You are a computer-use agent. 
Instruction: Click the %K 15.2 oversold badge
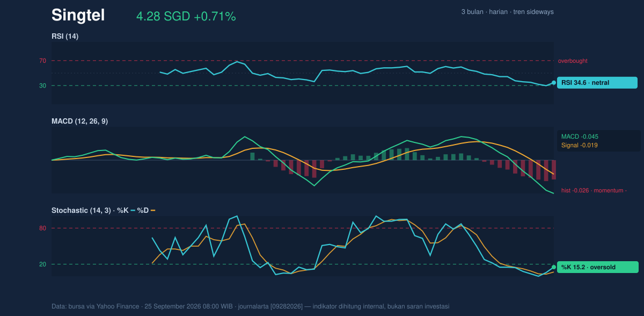click(598, 267)
